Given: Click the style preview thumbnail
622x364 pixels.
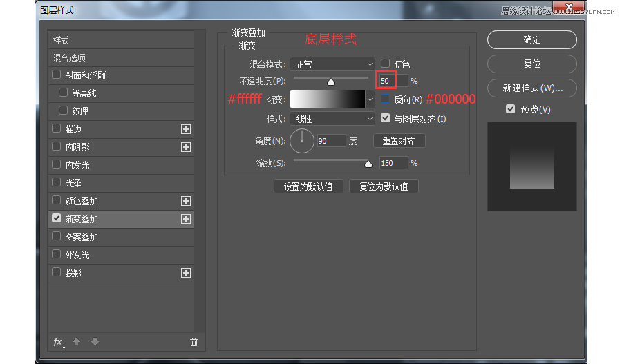Looking at the screenshot, I should pyautogui.click(x=532, y=166).
